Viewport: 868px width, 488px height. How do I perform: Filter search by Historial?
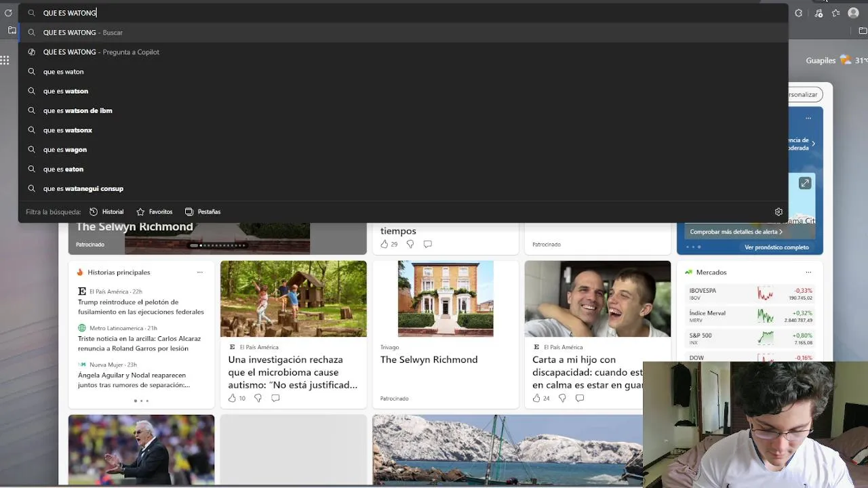point(106,211)
